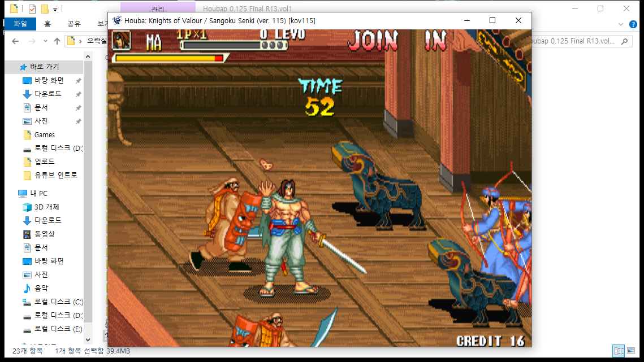Open 로컬 디스크 (E:) drive
This screenshot has width=644, height=362.
[58, 329]
